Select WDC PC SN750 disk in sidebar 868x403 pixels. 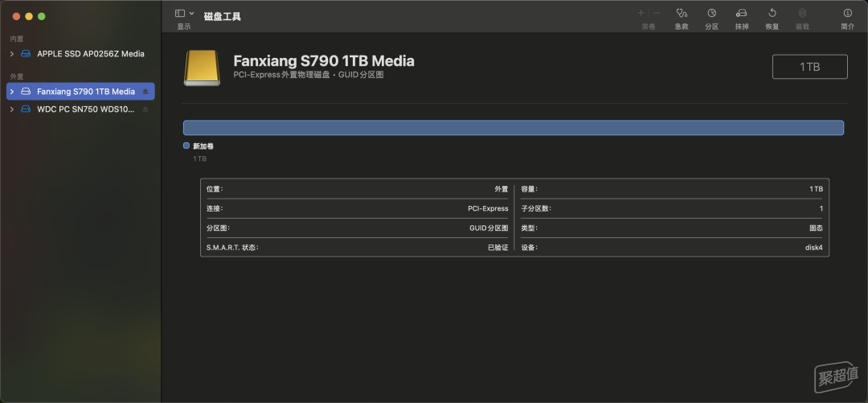(85, 109)
